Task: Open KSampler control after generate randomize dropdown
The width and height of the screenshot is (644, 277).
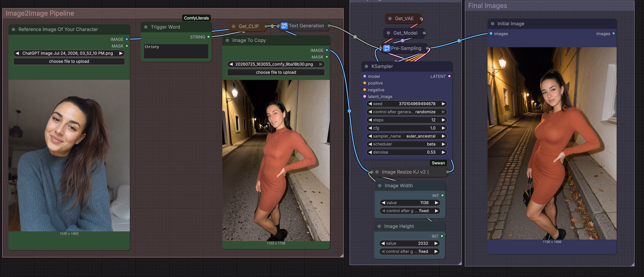Action: pos(407,112)
